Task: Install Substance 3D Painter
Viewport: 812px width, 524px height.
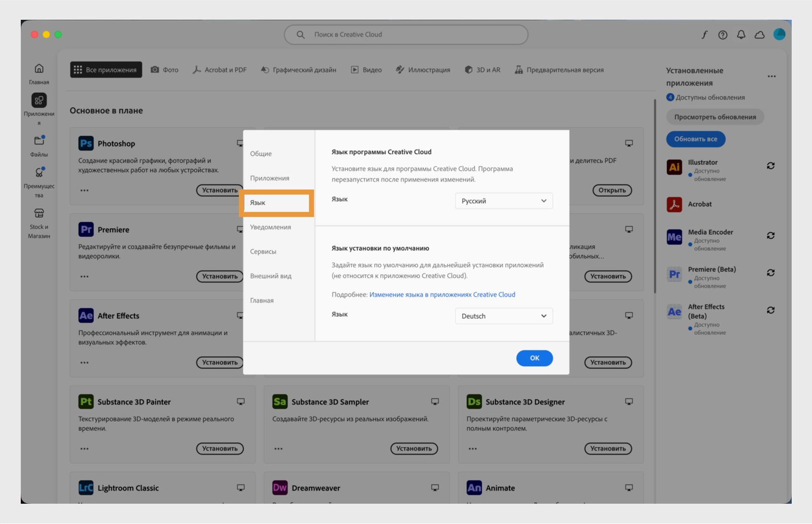Action: 220,448
